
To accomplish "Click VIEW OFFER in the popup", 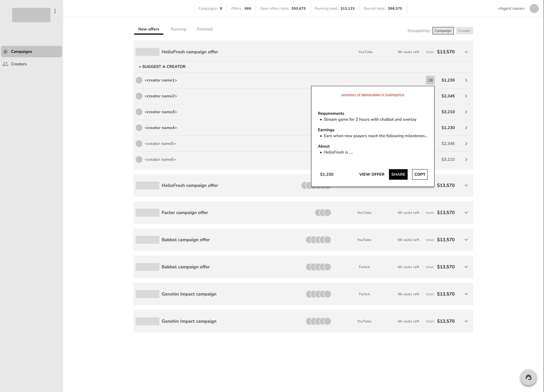I will point(372,174).
